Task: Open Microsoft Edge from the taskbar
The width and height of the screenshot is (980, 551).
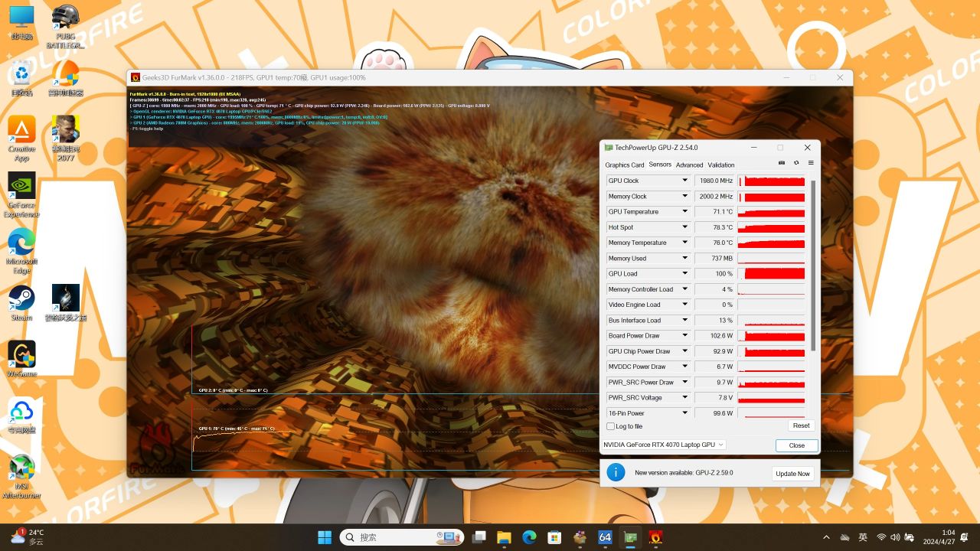Action: 529,537
